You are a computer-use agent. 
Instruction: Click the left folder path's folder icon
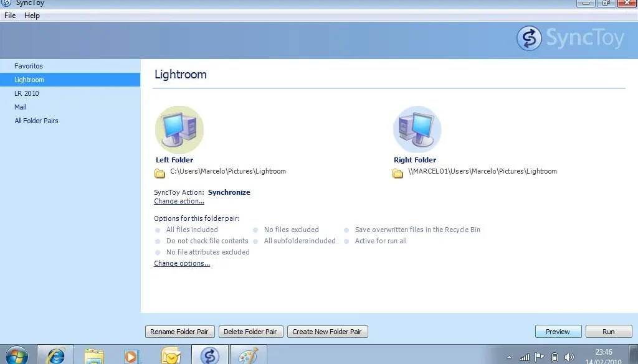159,174
